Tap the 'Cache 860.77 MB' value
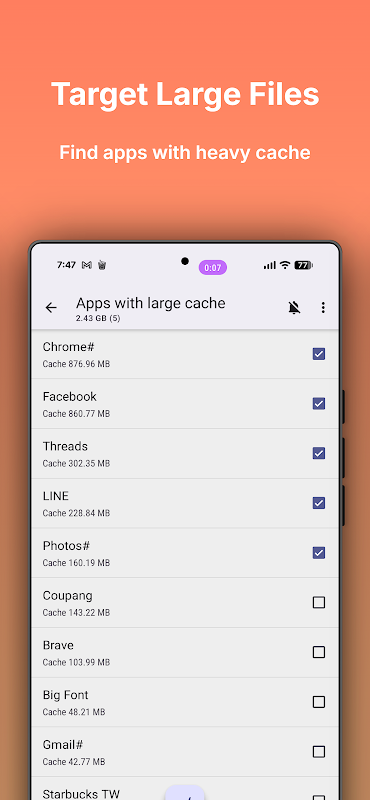The image size is (370, 800). coord(76,414)
